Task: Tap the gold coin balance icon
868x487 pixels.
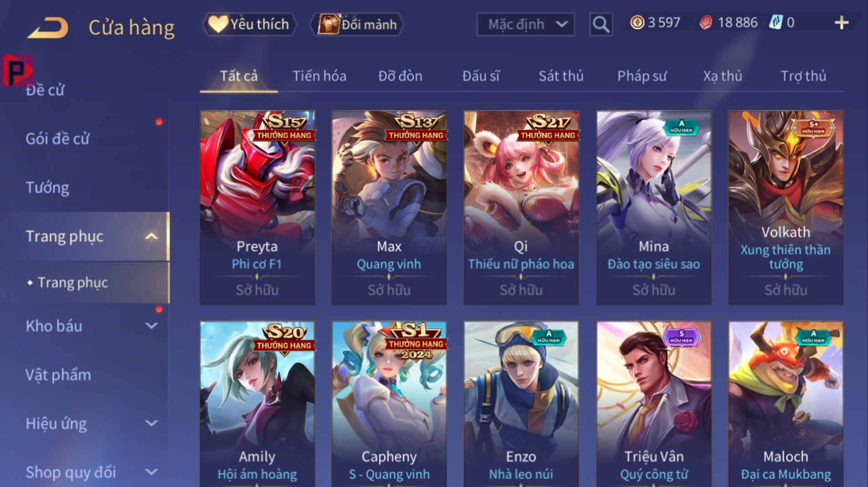Action: pos(637,22)
